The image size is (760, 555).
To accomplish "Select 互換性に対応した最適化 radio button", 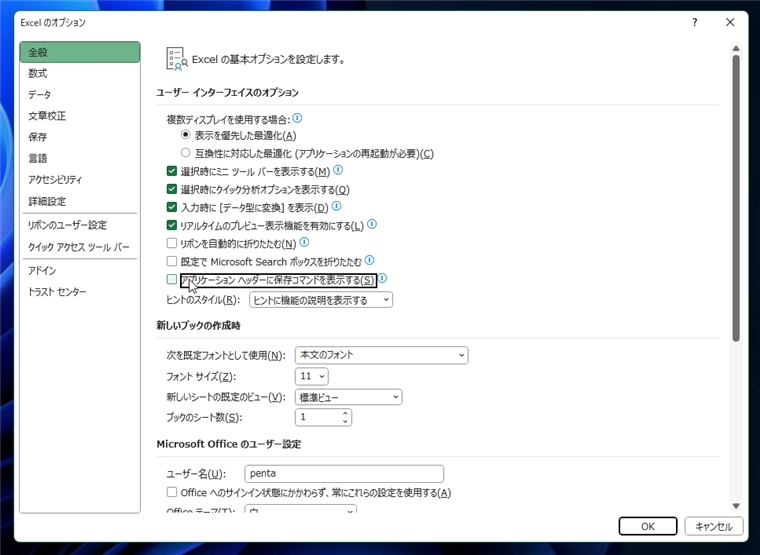I will [x=185, y=153].
